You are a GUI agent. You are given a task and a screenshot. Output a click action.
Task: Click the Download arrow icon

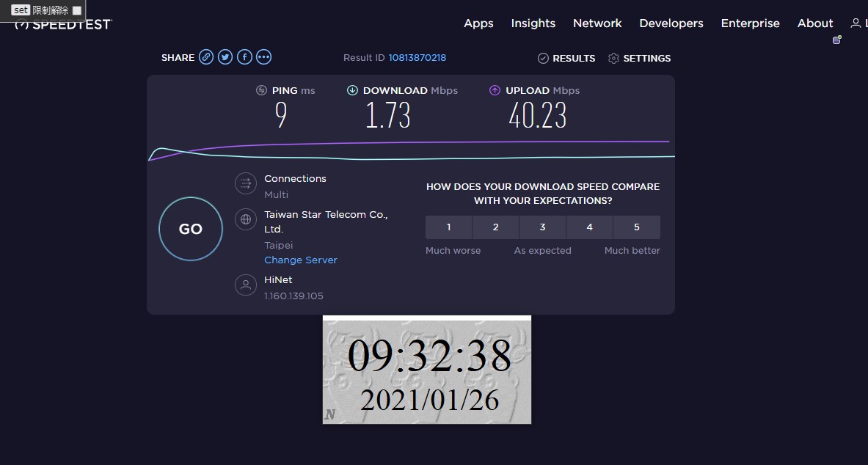[x=352, y=90]
